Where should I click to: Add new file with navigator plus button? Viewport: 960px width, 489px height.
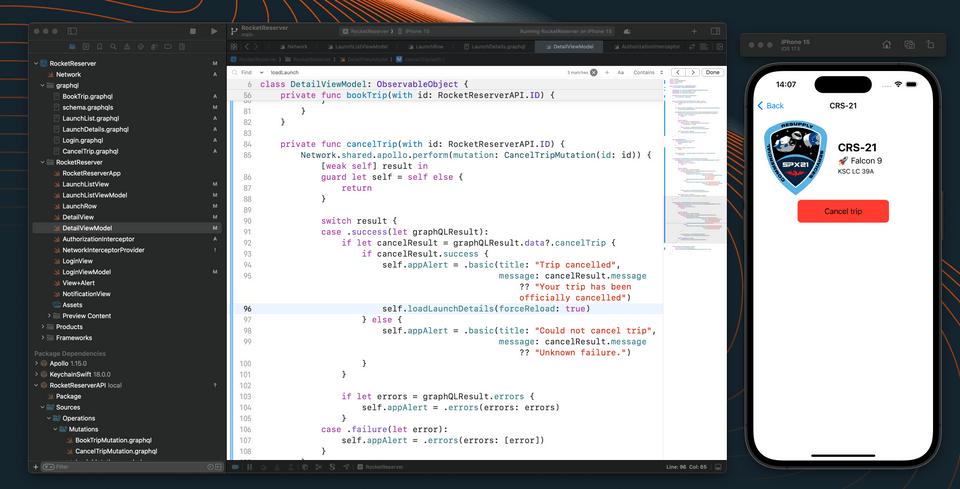coord(36,466)
